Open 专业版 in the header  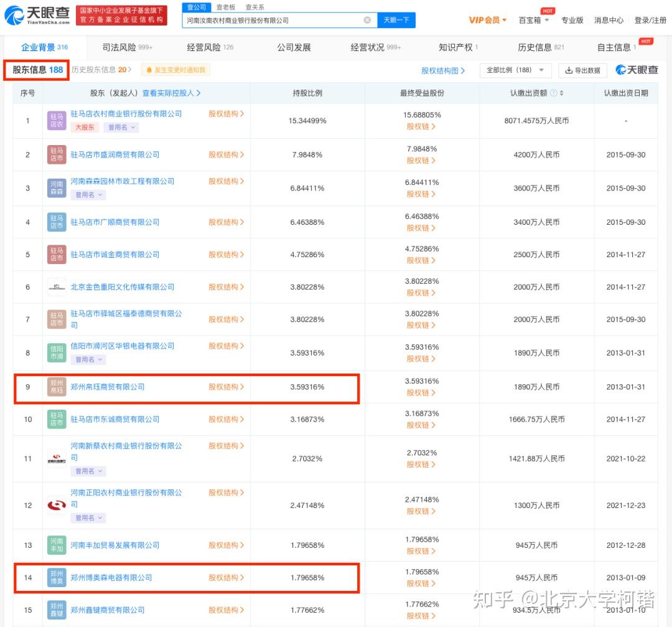click(x=572, y=20)
